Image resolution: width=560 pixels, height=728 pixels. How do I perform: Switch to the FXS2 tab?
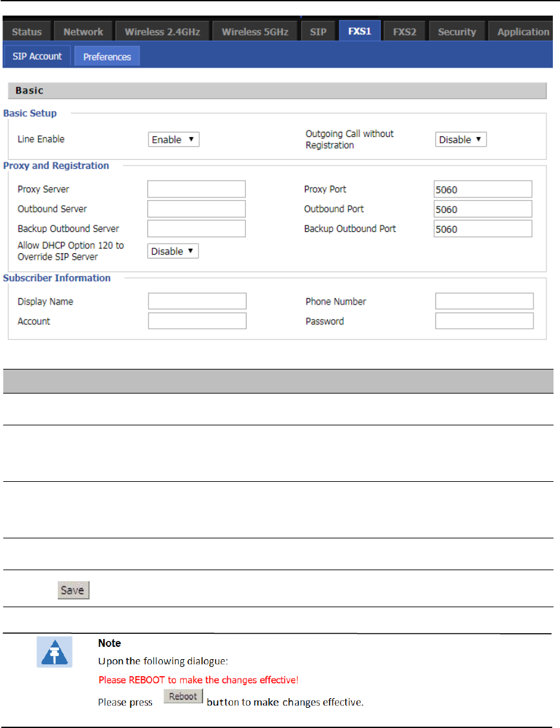(x=404, y=32)
